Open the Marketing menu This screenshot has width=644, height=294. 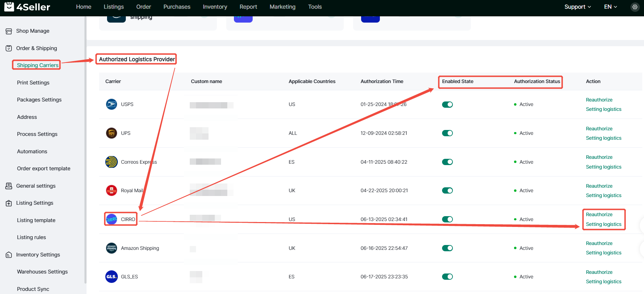(x=283, y=7)
